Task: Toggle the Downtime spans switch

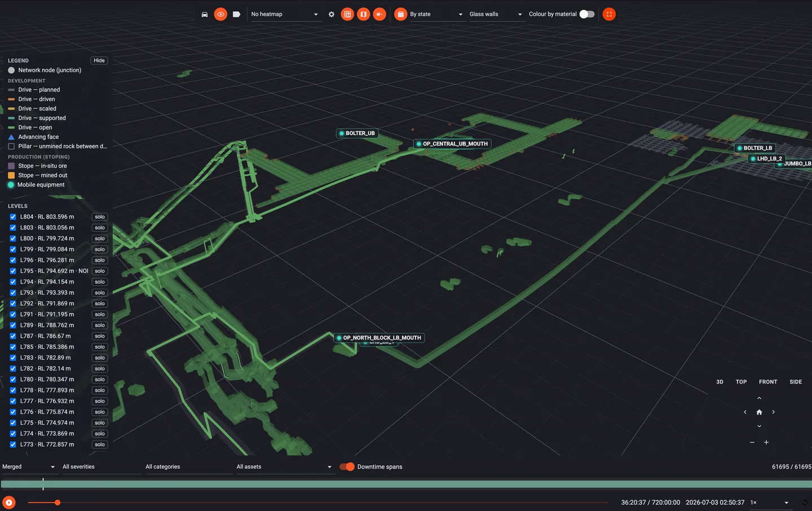Action: tap(347, 466)
